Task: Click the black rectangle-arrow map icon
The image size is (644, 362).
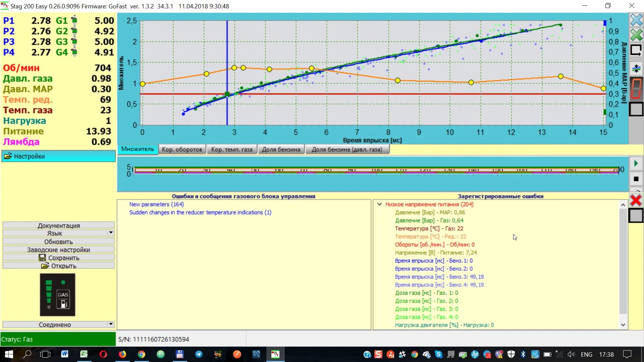Action: click(x=636, y=50)
